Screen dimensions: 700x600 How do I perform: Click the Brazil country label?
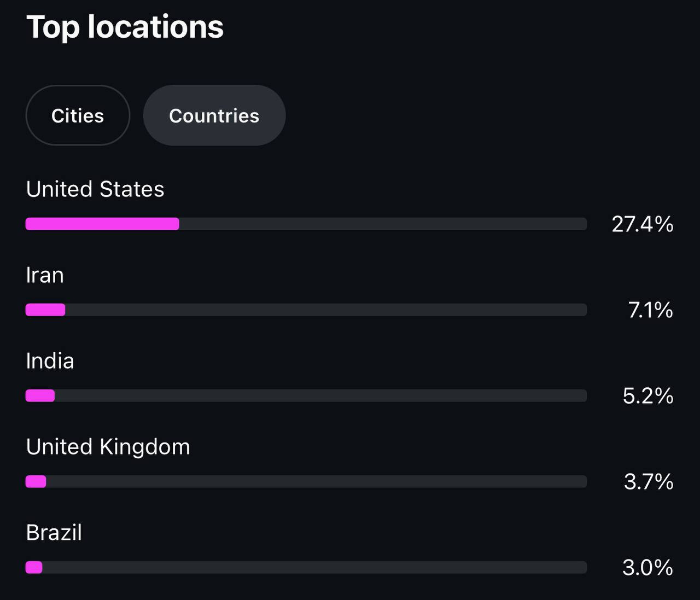(54, 533)
